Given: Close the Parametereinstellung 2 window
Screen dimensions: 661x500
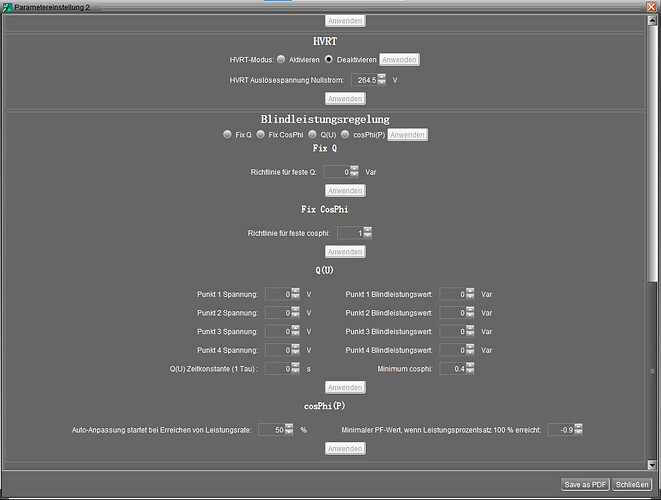Looking at the screenshot, I should (651, 6).
